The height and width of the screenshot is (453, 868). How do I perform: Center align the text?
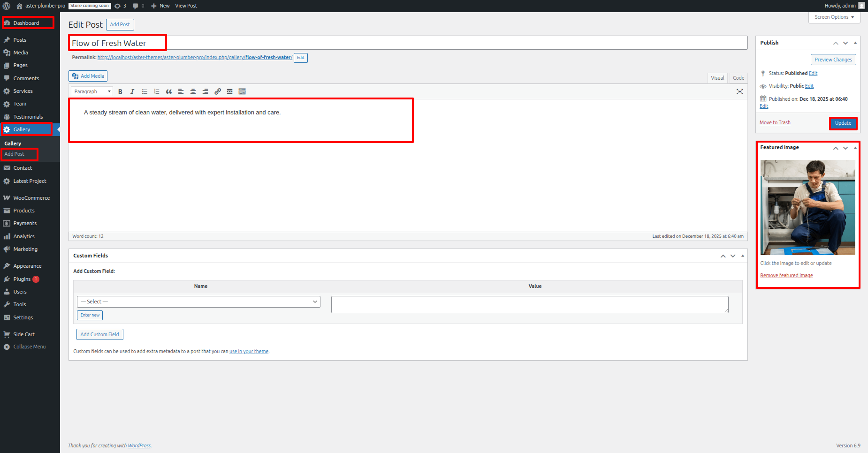point(193,92)
